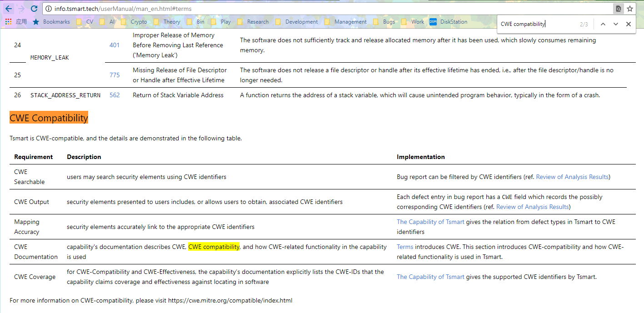Screen dimensions: 644x313
Task: Click 'Missing Release of File Descriptor' cell
Action: (x=180, y=75)
